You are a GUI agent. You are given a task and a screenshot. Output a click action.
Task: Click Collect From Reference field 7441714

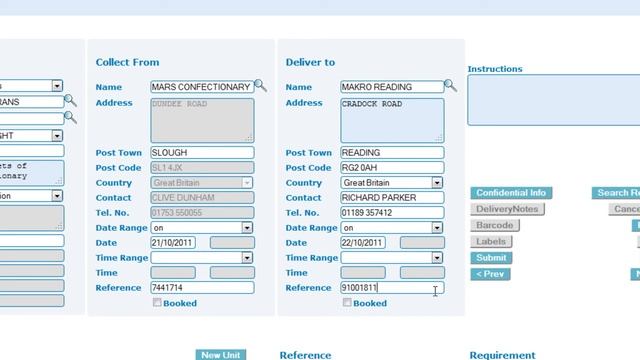202,288
